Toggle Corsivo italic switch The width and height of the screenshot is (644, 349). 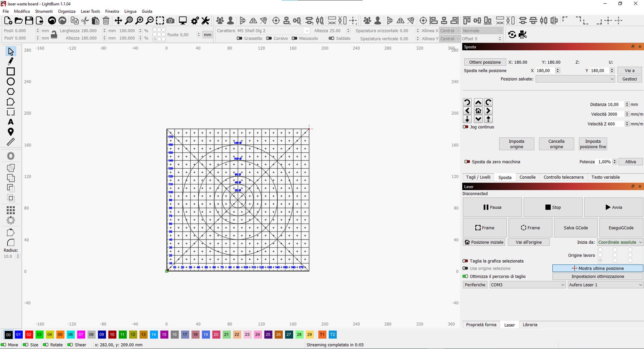pyautogui.click(x=269, y=39)
